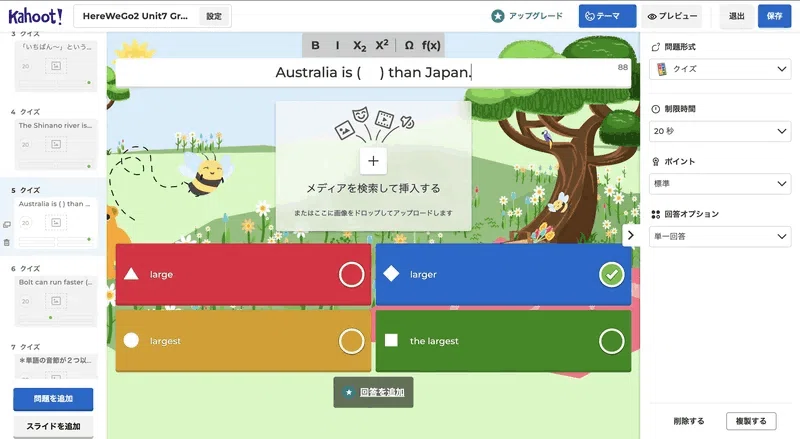Click timer 20 badge in question 5 thumbnail

26,223
